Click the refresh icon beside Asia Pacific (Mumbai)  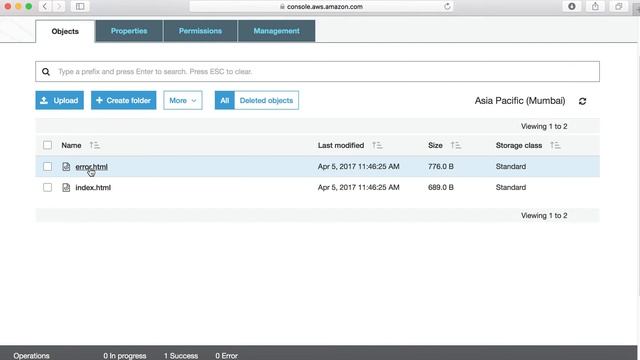pos(582,101)
